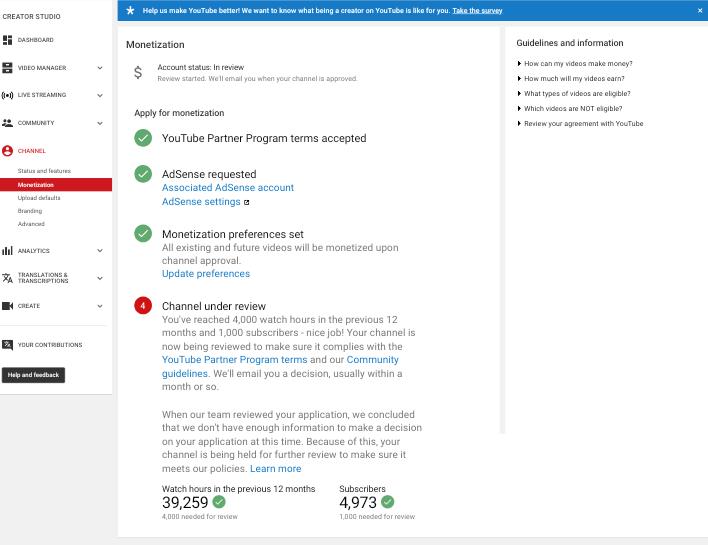
Task: Click green checkmark next to Partner Program terms
Action: pyautogui.click(x=143, y=138)
